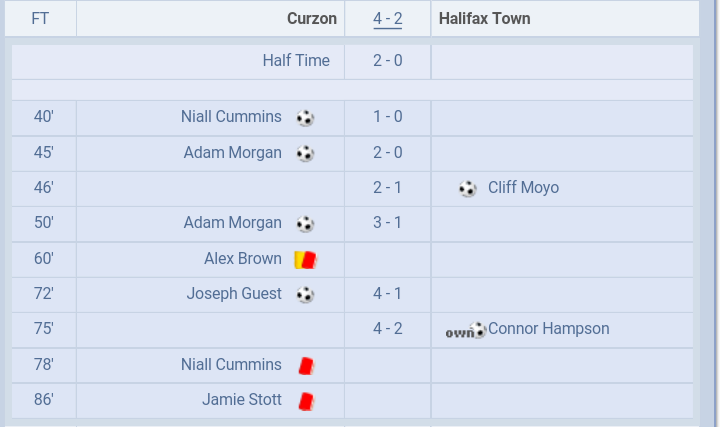Click the goal icon next to Joseph Guest

pyautogui.click(x=305, y=295)
